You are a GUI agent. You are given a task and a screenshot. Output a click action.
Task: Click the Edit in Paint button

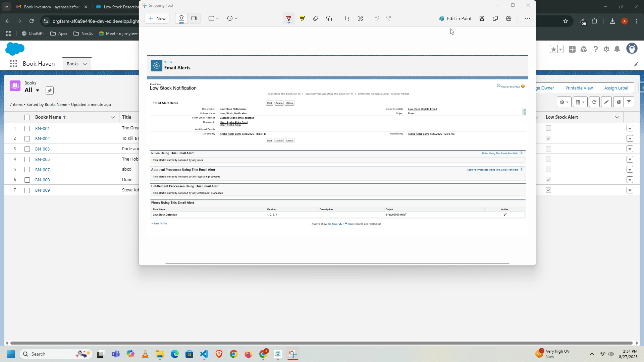pos(455,19)
